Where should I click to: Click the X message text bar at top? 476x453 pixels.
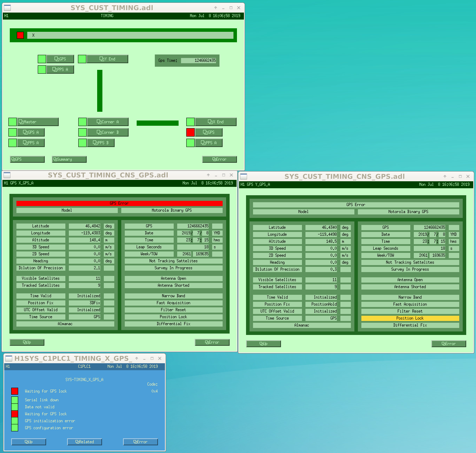(130, 35)
